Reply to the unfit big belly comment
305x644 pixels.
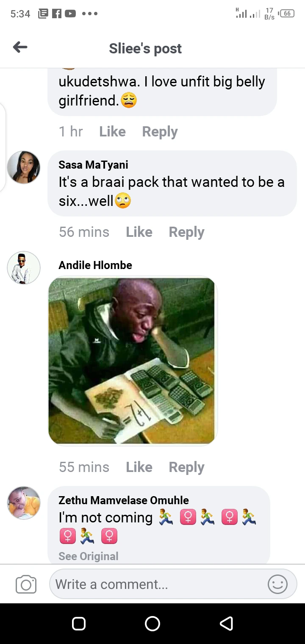[160, 132]
